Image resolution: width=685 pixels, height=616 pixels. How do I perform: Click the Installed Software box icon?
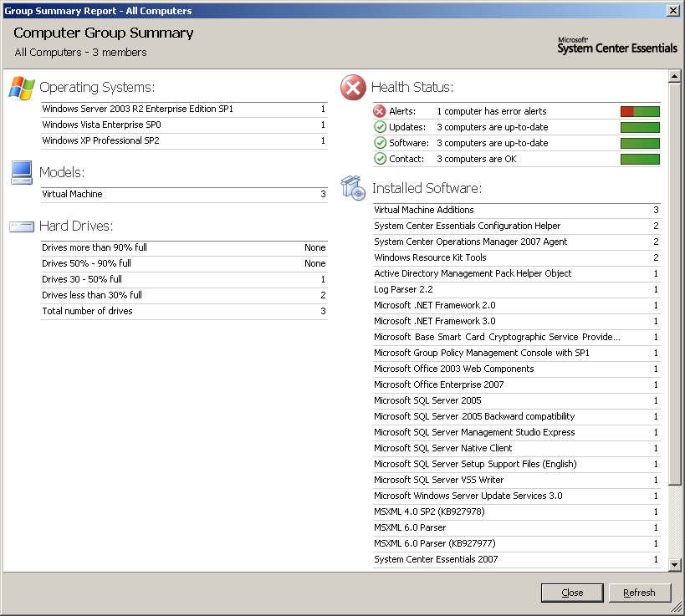pos(353,188)
